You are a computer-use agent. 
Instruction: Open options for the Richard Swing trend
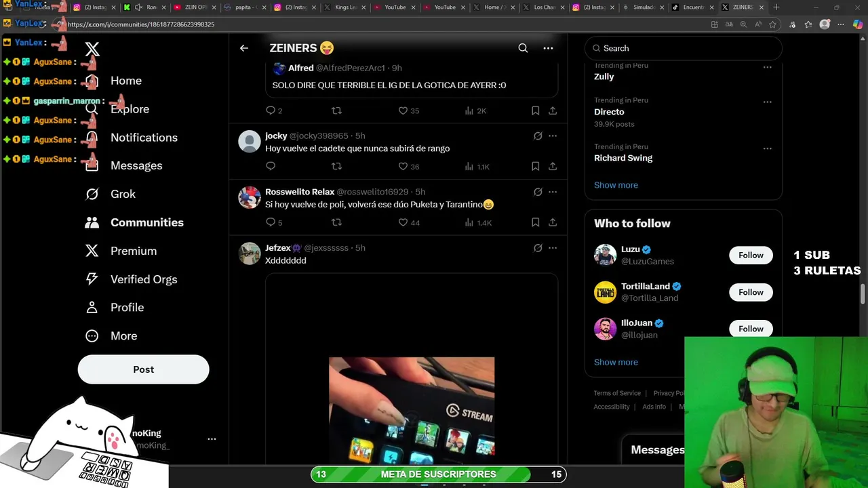(x=767, y=148)
